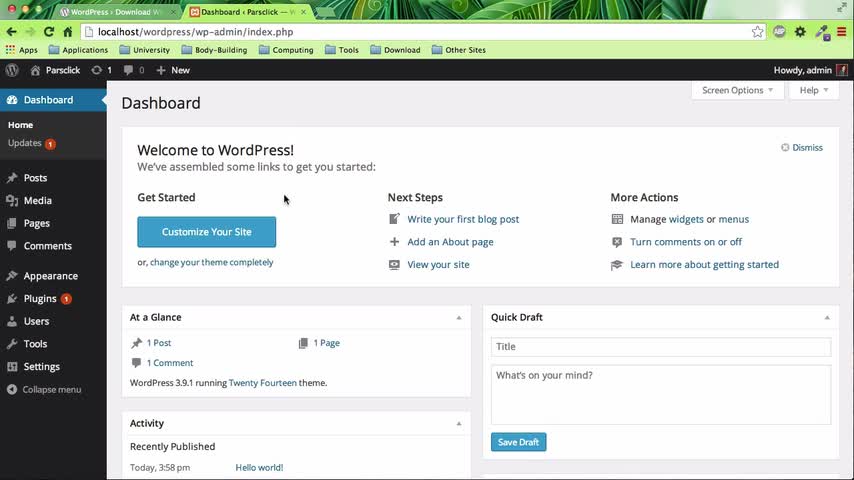Image resolution: width=854 pixels, height=480 pixels.
Task: Click the View your site link
Action: pos(438,265)
